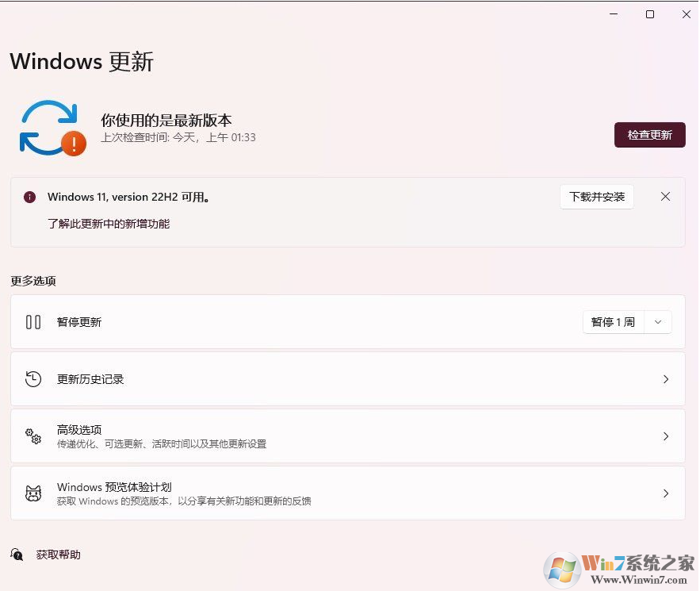700x591 pixels.
Task: Open the Windows 预览体验计划 page via its chevron
Action: click(666, 493)
